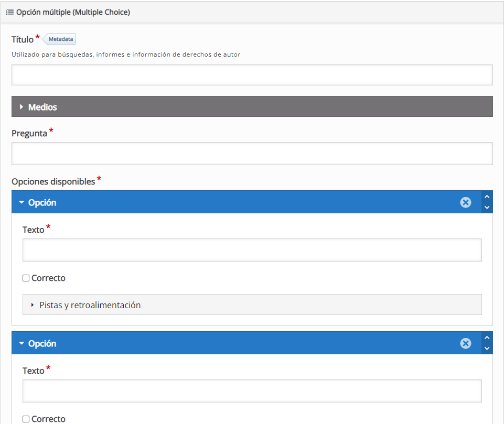
Task: Open the Metadata tag button beside Título
Action: [60, 39]
